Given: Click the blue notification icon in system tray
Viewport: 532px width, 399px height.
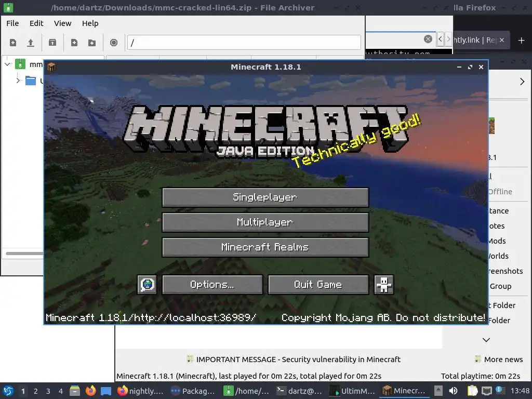Looking at the screenshot, I should click(x=500, y=390).
